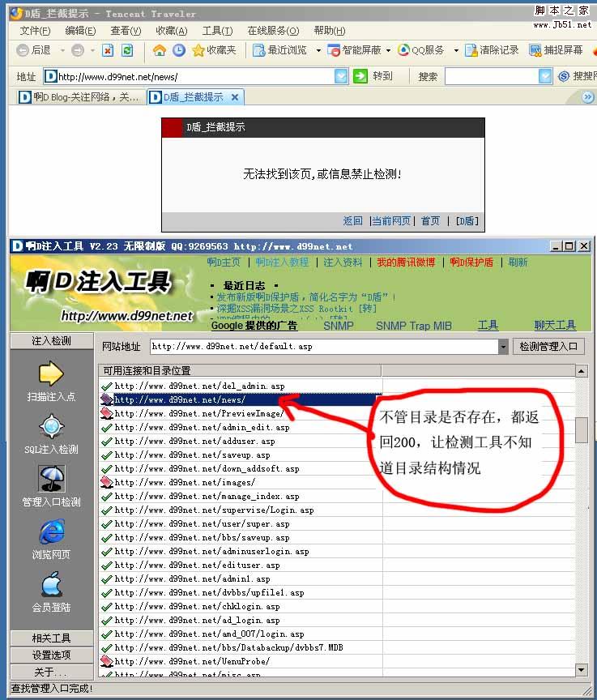Click the Forward arrow icon
The height and width of the screenshot is (700, 597).
click(x=78, y=50)
